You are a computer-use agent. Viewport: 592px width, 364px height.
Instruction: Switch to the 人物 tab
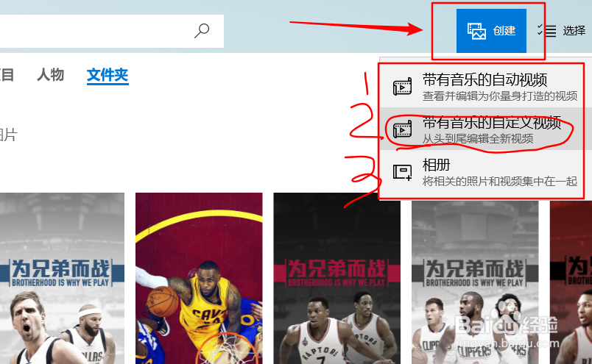[x=50, y=75]
